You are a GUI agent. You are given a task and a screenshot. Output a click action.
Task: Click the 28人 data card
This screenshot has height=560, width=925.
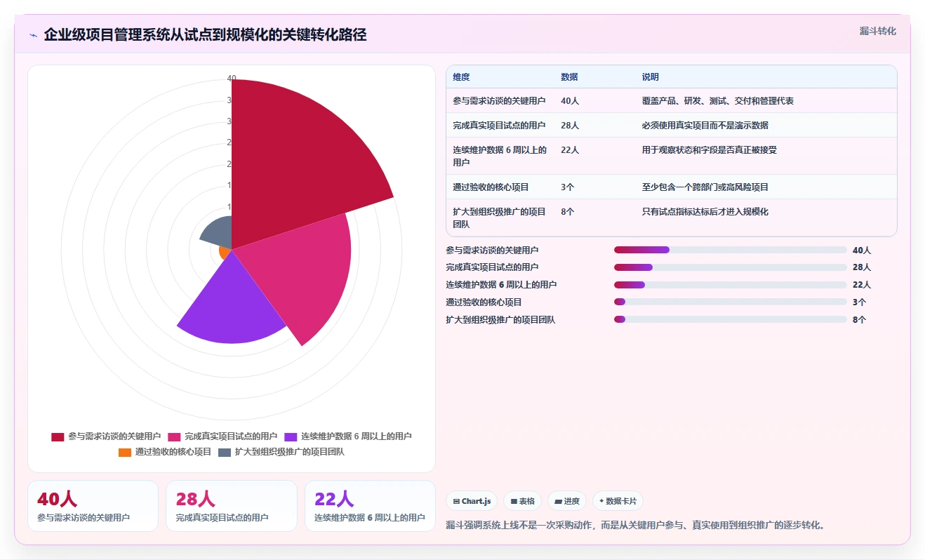(x=232, y=506)
